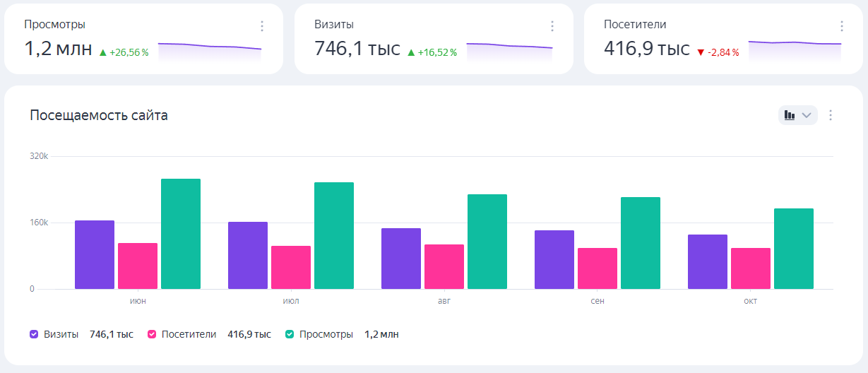Disable the Просмотры series checkbox

point(290,334)
